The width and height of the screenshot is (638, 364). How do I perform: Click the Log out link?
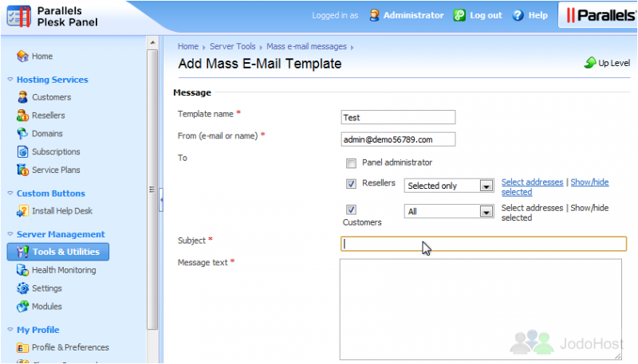(486, 15)
